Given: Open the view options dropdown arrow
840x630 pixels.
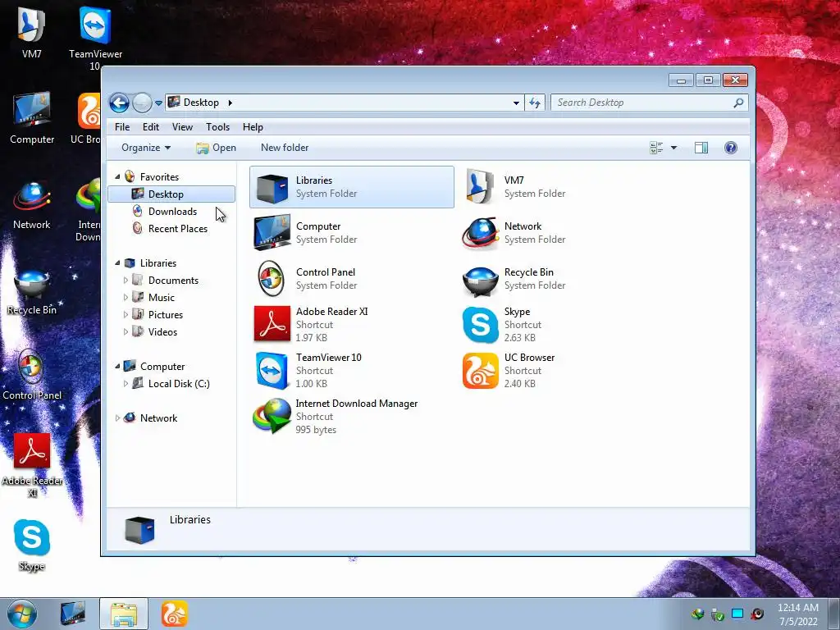Looking at the screenshot, I should tap(674, 148).
